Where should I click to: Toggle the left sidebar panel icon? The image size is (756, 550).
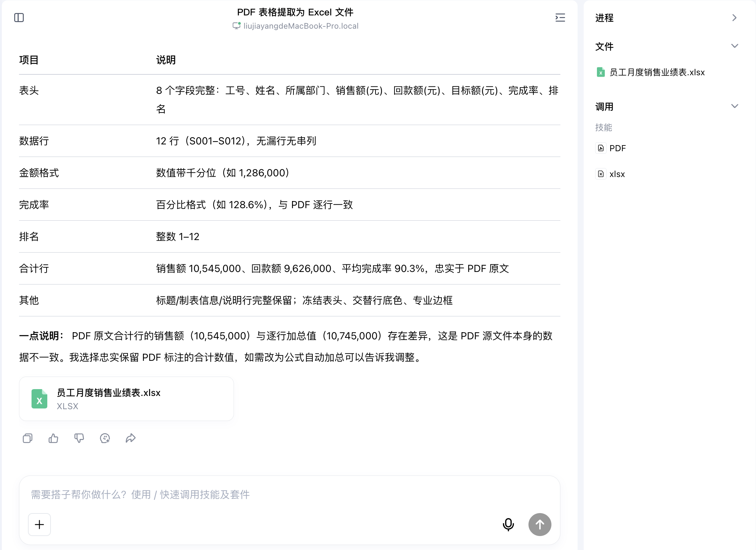19,18
